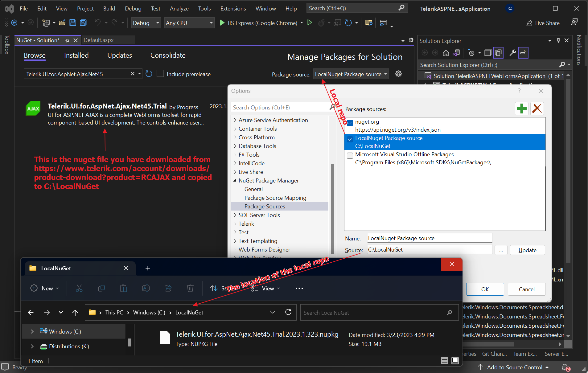Viewport: 588px width, 373px height.
Task: Toggle the Include prerelease checkbox
Action: 160,74
